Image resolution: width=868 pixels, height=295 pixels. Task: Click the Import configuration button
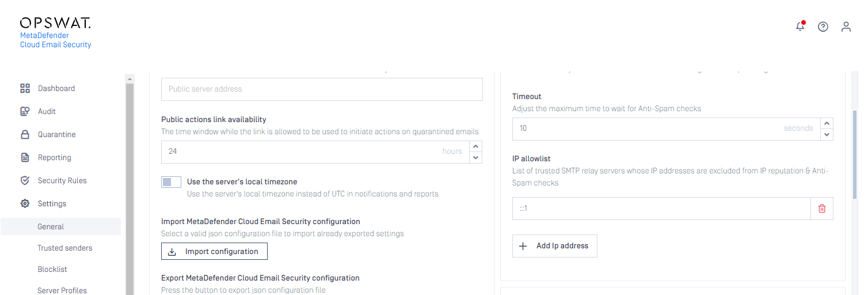pos(214,252)
